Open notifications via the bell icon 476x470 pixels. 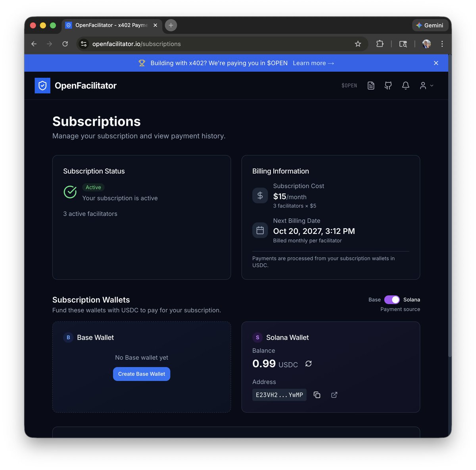click(405, 85)
